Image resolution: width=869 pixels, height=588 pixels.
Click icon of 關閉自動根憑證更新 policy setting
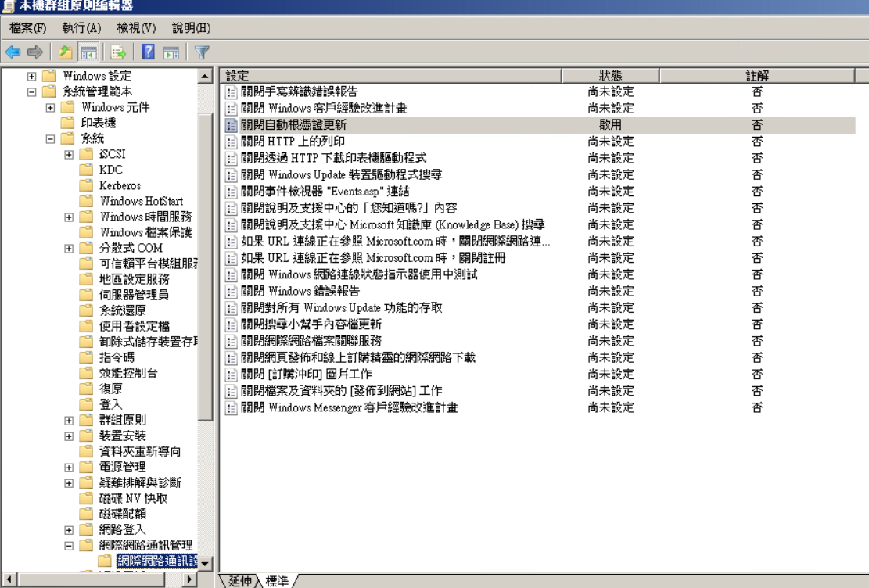pos(231,125)
